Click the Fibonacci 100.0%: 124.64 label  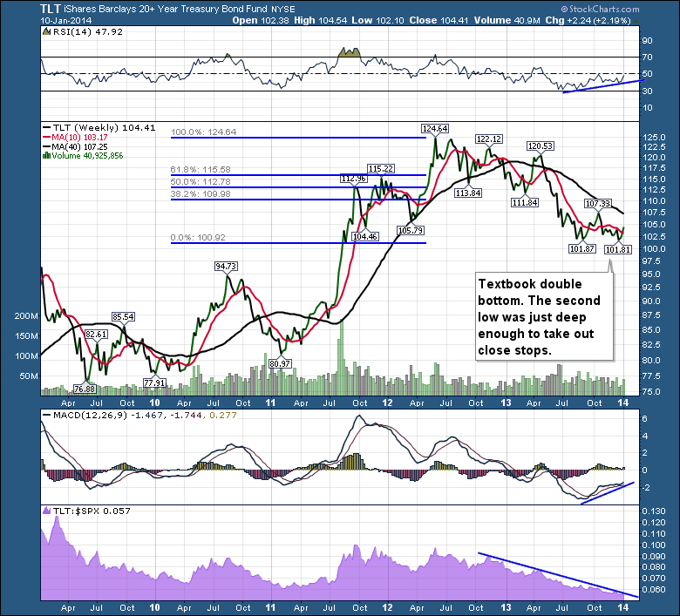tap(203, 132)
